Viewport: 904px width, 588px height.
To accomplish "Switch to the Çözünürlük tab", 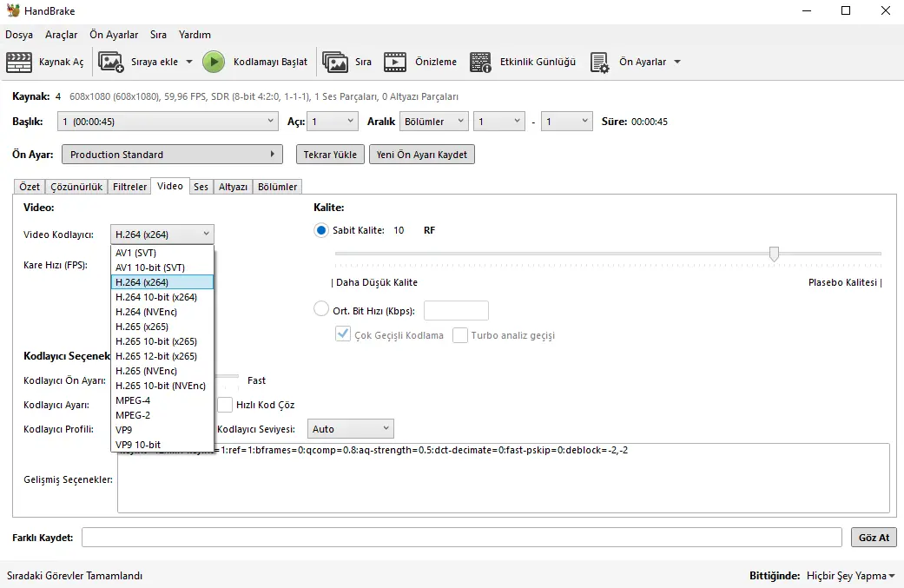I will click(76, 187).
